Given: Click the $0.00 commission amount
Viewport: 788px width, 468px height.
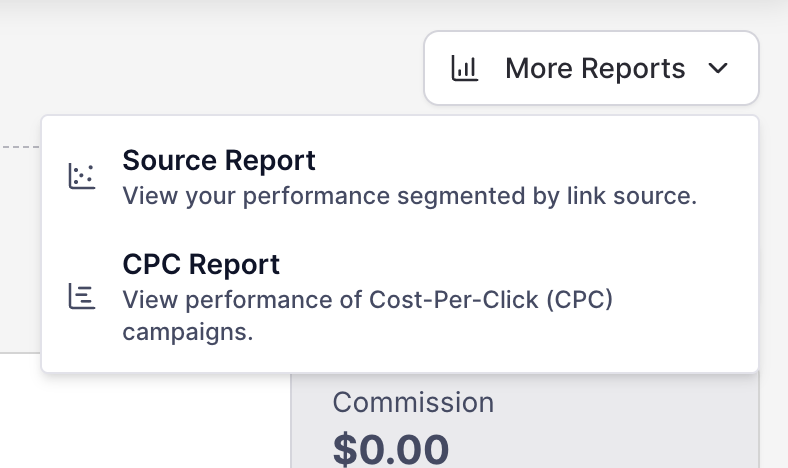Looking at the screenshot, I should (391, 448).
